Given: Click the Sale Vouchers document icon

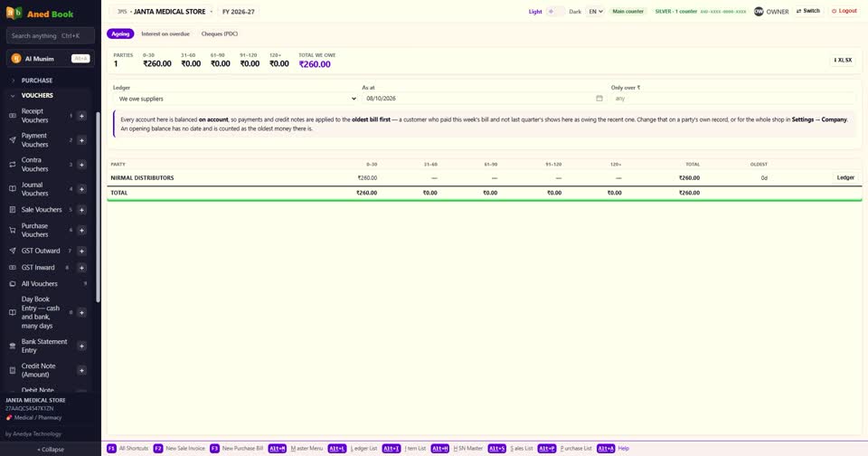Looking at the screenshot, I should (12, 210).
